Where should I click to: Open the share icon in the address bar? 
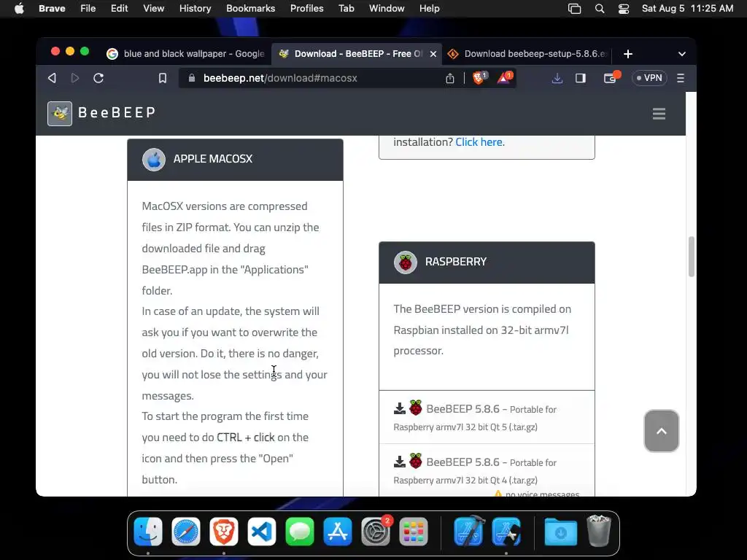(x=449, y=78)
